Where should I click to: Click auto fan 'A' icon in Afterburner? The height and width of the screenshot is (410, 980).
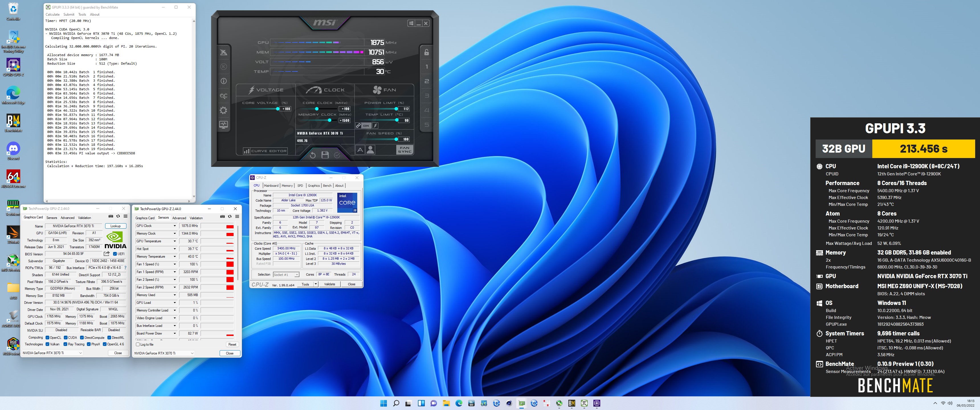[x=360, y=150]
